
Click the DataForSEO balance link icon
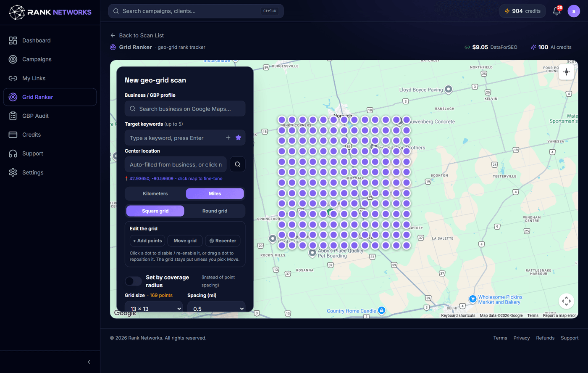click(x=467, y=47)
